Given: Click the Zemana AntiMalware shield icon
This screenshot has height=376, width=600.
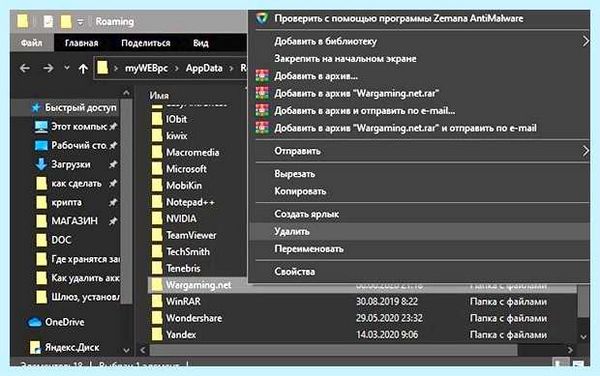Looking at the screenshot, I should pos(262,18).
